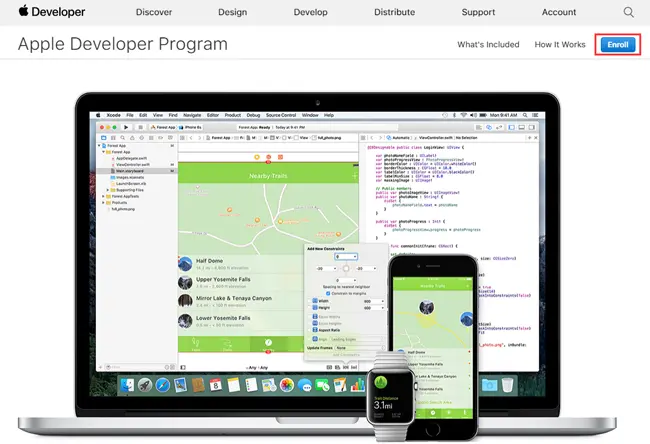Click the Reminders icon in pictured dock
This screenshot has height=444, width=650.
point(251,385)
